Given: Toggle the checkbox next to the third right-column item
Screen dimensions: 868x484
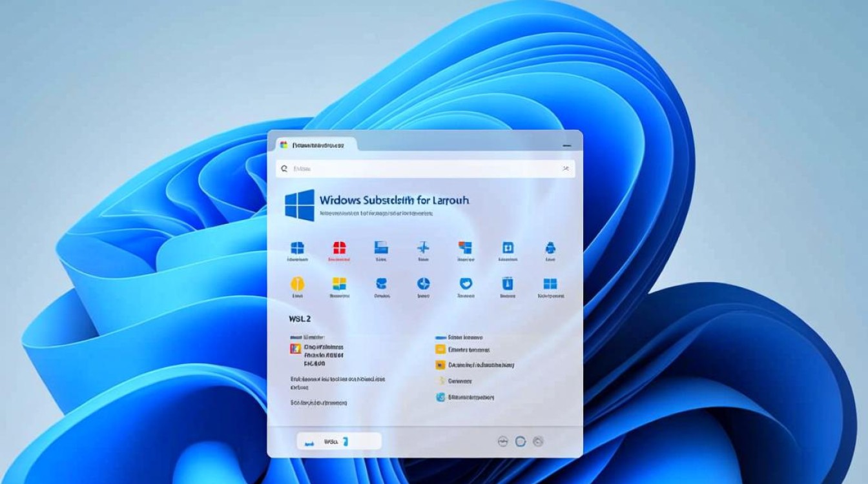Looking at the screenshot, I should tap(440, 365).
